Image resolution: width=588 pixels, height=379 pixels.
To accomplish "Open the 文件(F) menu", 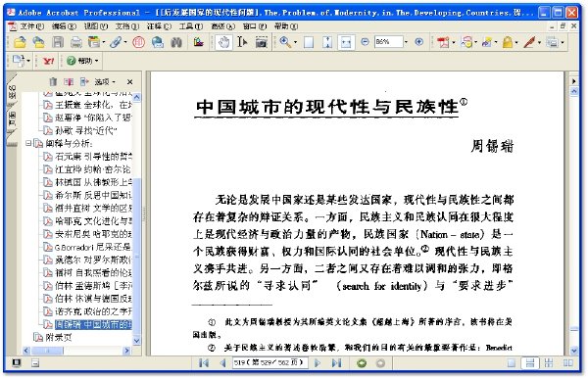I will click(x=31, y=26).
